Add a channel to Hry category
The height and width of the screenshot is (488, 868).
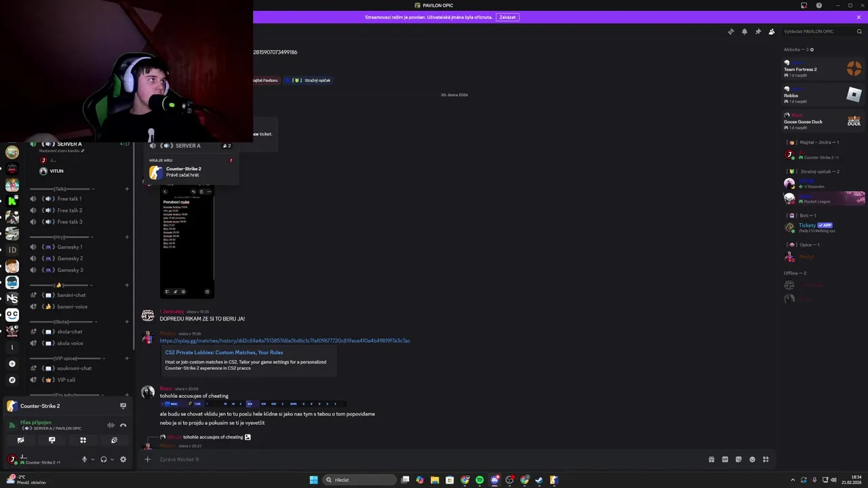pyautogui.click(x=127, y=237)
